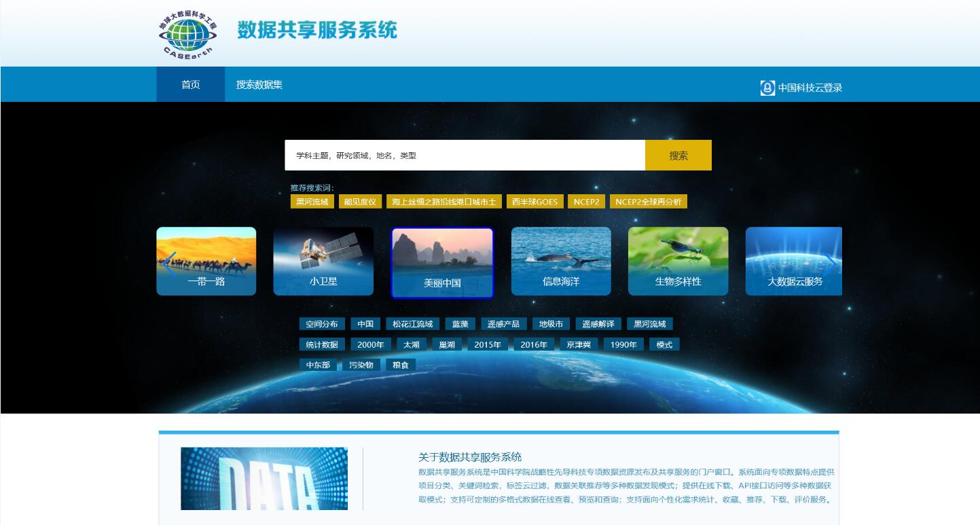Click the 松花江流域 tag
The height and width of the screenshot is (525, 980).
coord(412,324)
